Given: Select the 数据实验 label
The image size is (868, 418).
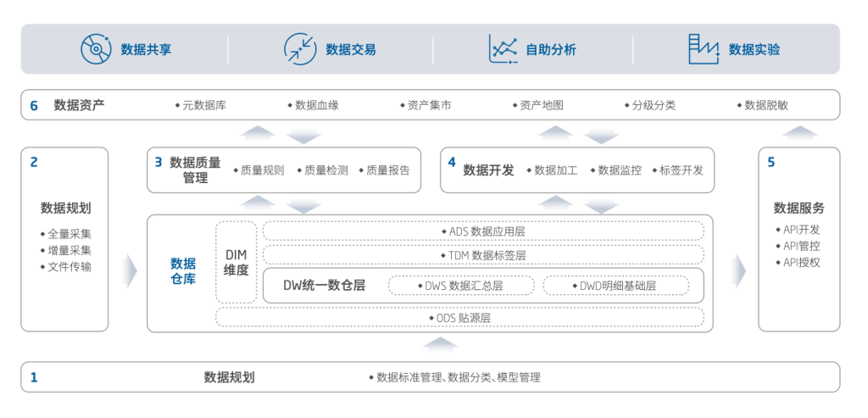Looking at the screenshot, I should pos(754,49).
